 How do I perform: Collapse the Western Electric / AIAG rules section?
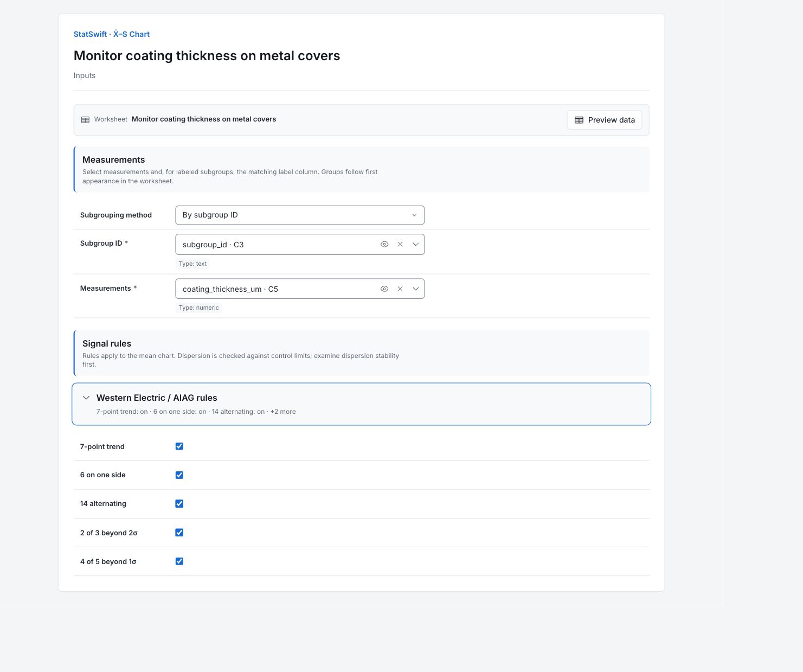pos(361,404)
